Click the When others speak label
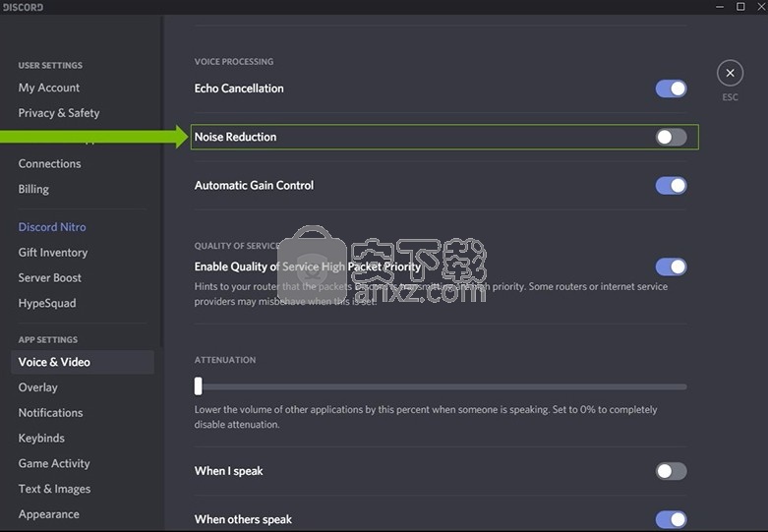Image resolution: width=768 pixels, height=532 pixels. pyautogui.click(x=243, y=519)
